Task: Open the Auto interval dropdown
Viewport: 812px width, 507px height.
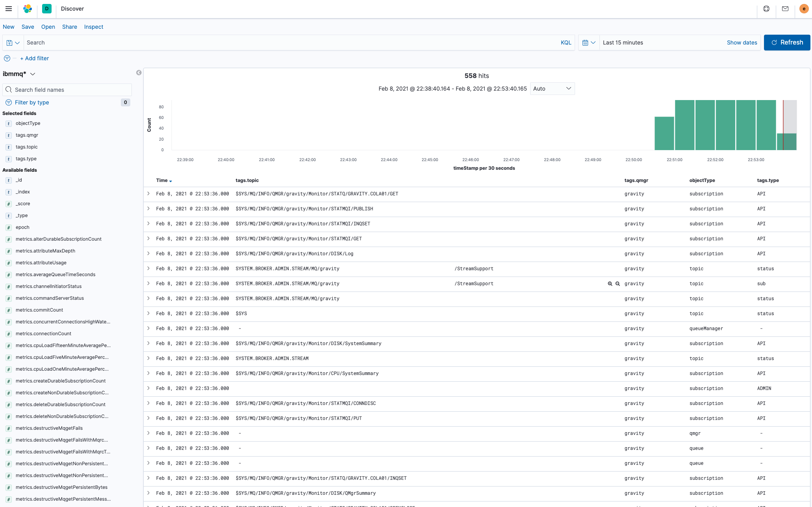Action: click(x=552, y=89)
